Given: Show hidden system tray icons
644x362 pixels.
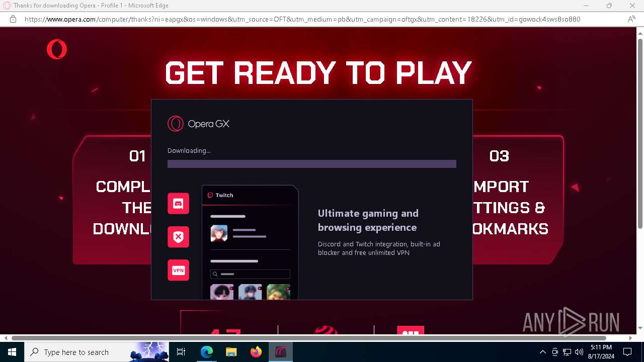Looking at the screenshot, I should click(542, 352).
